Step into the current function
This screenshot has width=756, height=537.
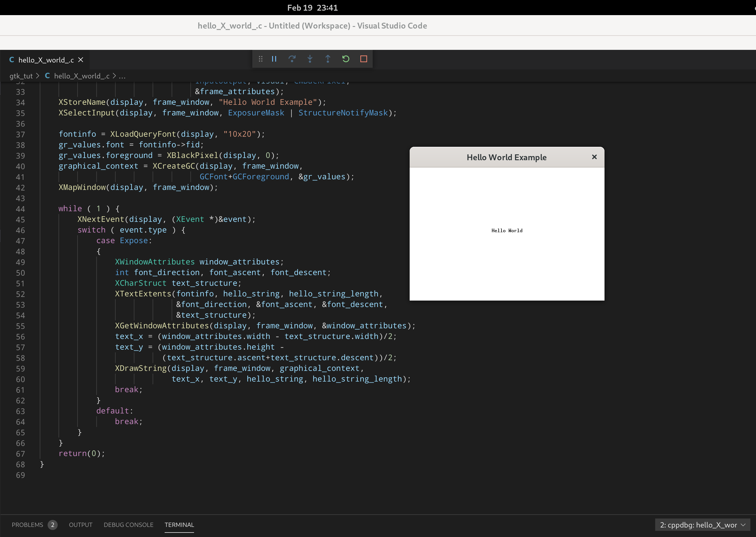(310, 59)
